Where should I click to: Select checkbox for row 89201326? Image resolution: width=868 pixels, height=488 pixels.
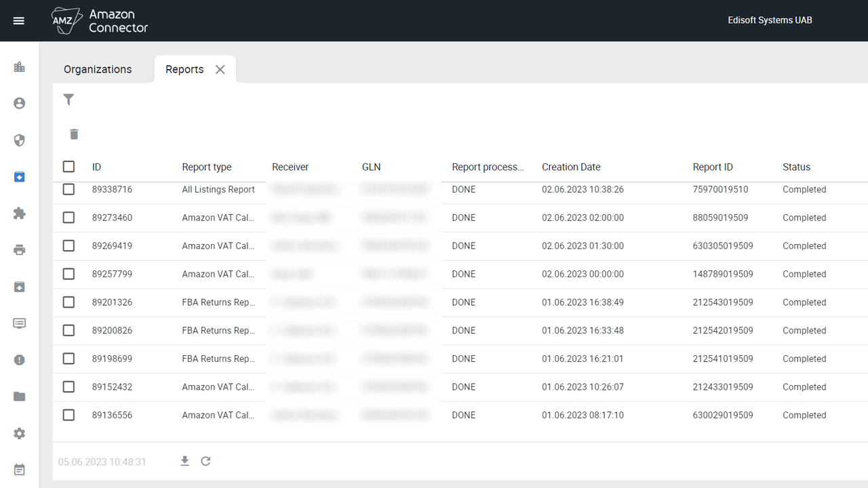click(68, 302)
